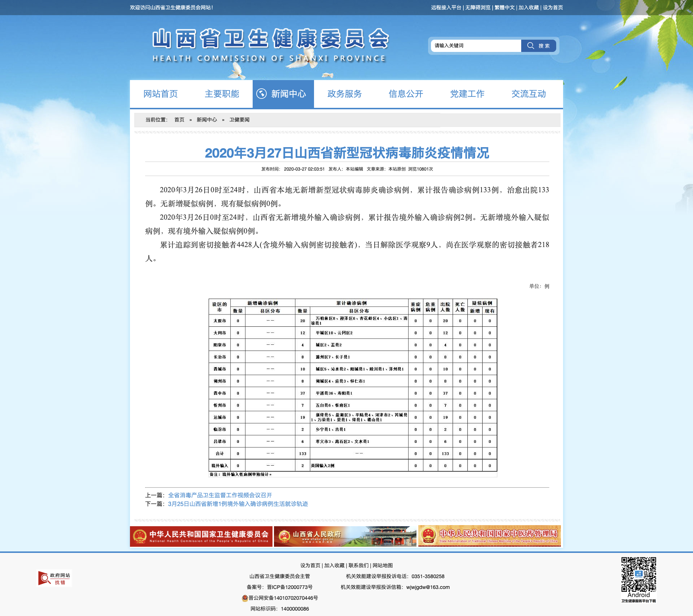Open the 网站首页 nav tab

coord(161,94)
